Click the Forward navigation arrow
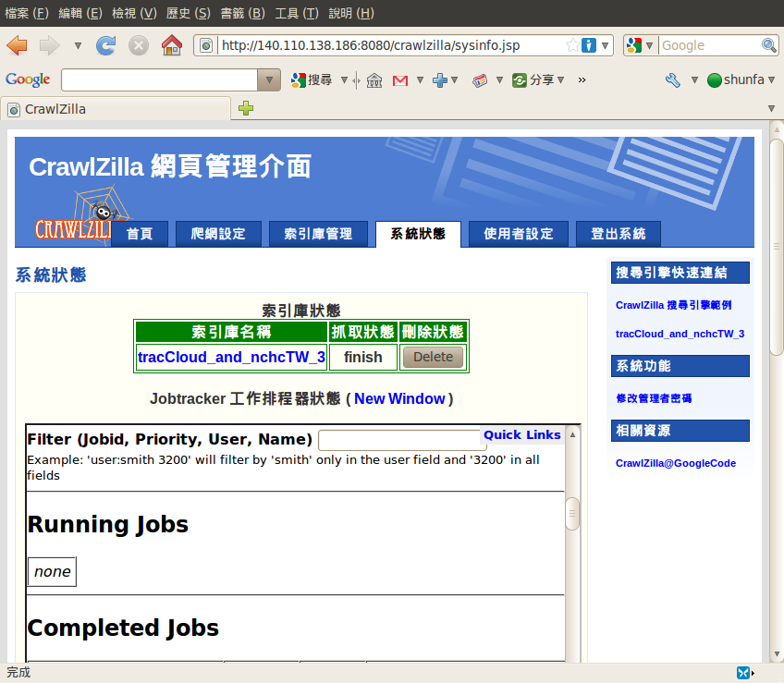The width and height of the screenshot is (784, 683). (x=49, y=46)
